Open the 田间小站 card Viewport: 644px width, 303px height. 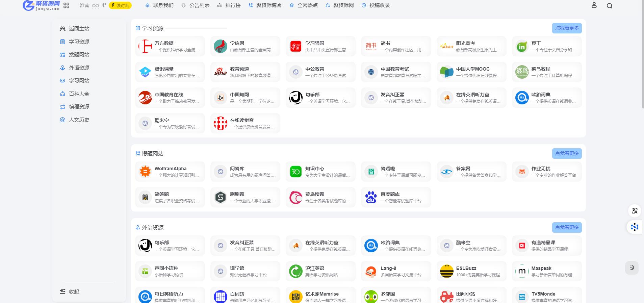[x=471, y=295]
